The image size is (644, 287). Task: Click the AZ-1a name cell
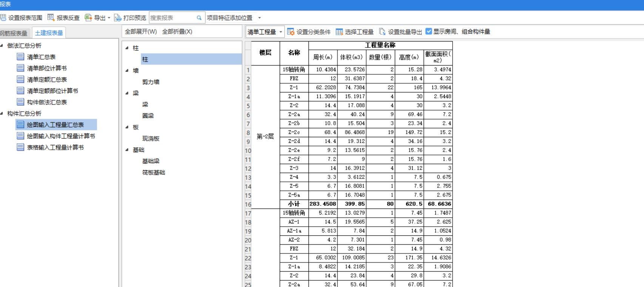pos(294,231)
